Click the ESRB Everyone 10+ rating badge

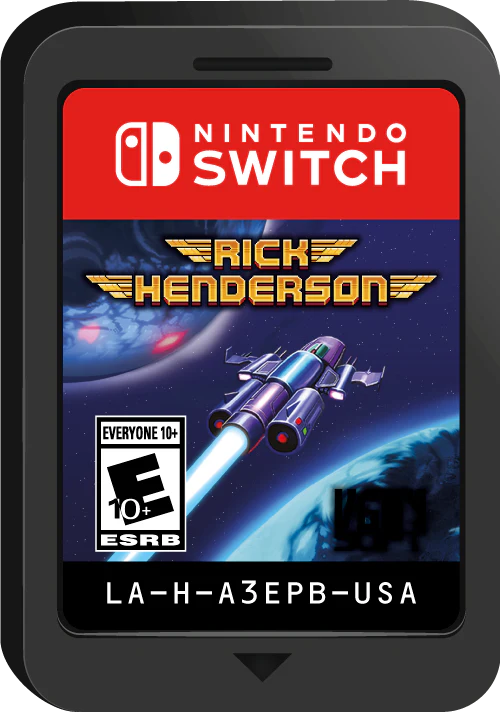[141, 484]
